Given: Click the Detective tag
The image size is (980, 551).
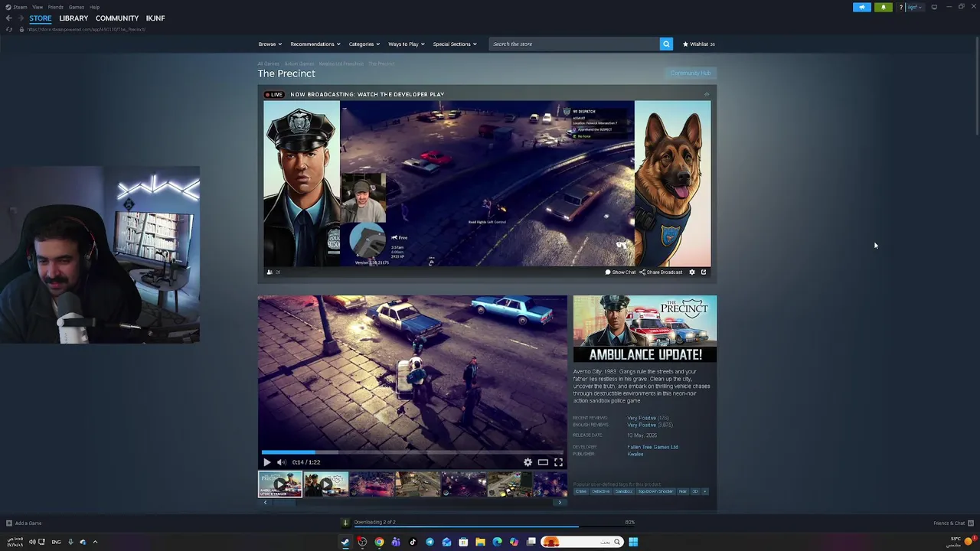Looking at the screenshot, I should click(601, 491).
